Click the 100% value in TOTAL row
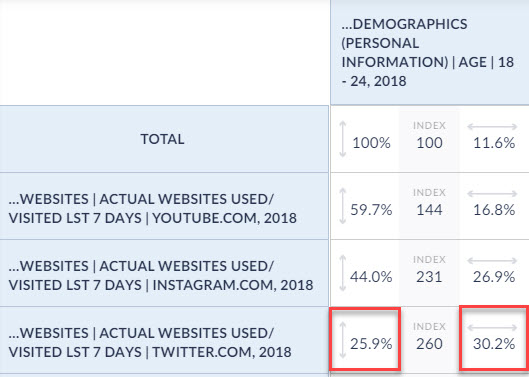The image size is (529, 377). point(371,143)
